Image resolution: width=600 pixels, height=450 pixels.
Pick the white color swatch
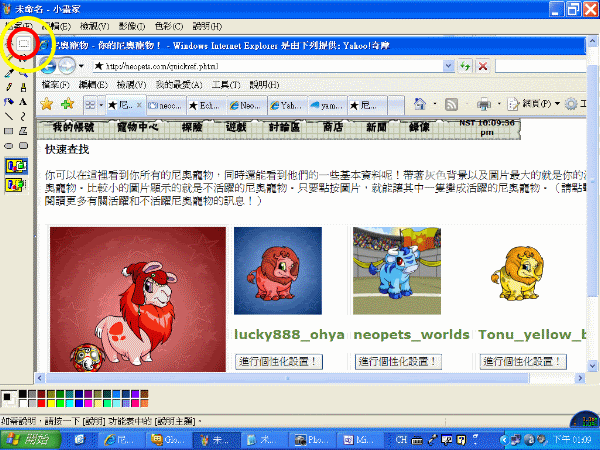click(x=23, y=403)
